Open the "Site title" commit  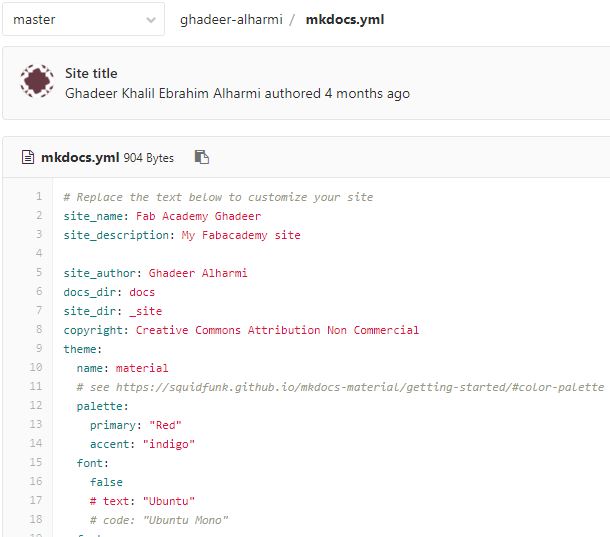click(x=91, y=73)
